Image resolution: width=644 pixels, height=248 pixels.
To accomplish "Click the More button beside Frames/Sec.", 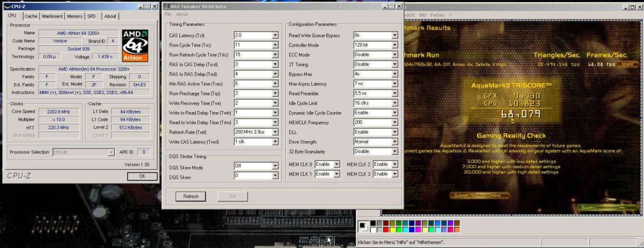I will tap(627, 64).
